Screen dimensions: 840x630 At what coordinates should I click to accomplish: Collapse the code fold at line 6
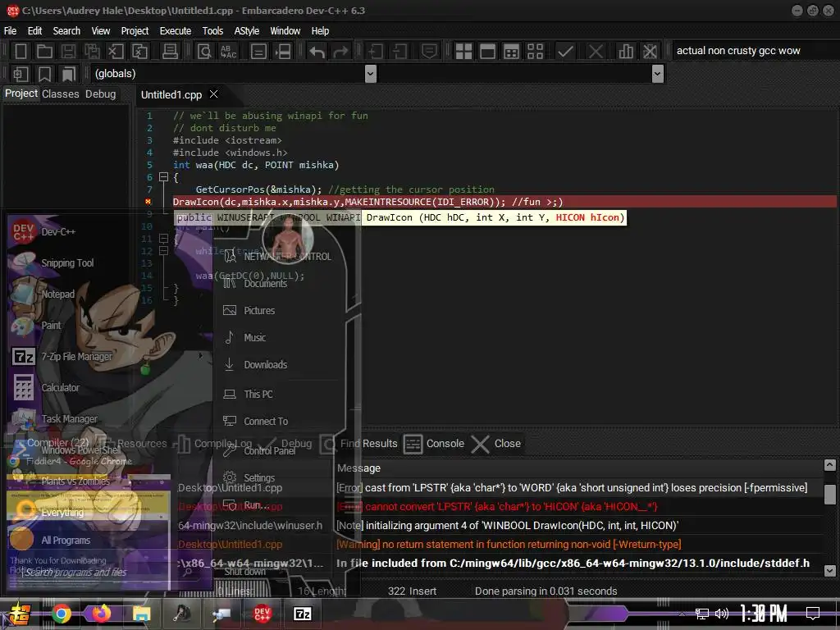pyautogui.click(x=163, y=177)
